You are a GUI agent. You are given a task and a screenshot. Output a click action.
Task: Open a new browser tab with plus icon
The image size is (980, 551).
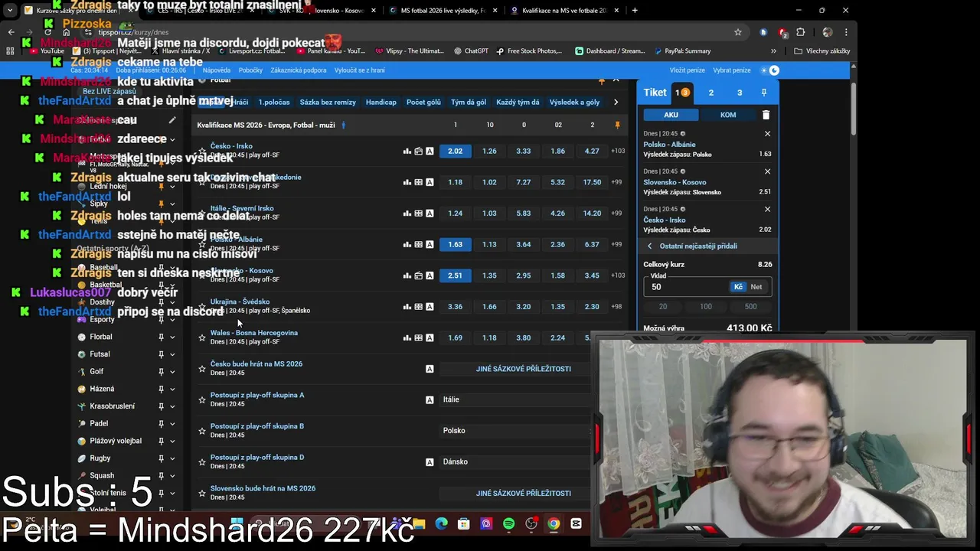[x=635, y=11]
